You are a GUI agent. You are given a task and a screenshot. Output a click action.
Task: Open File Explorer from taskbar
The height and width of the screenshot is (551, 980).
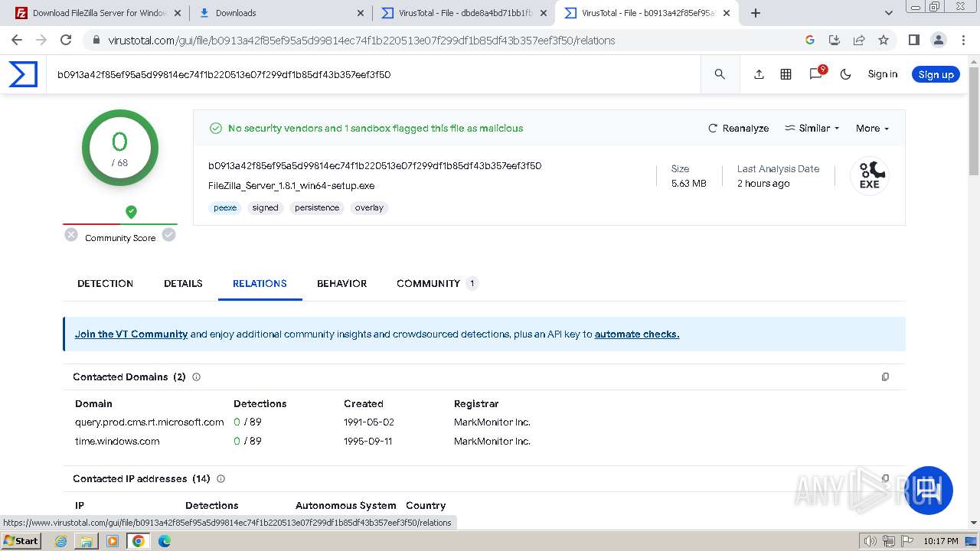[x=87, y=541]
